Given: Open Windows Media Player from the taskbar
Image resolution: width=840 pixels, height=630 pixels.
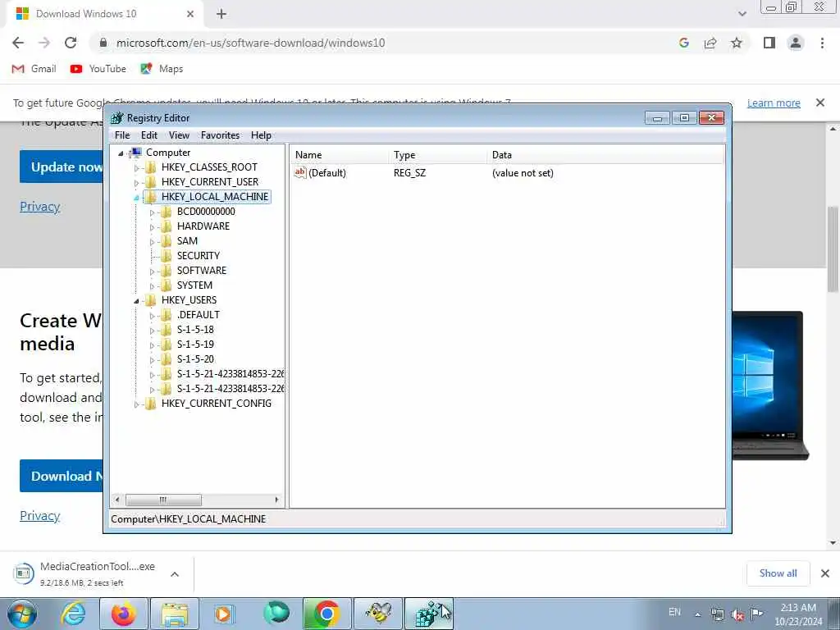Looking at the screenshot, I should [x=223, y=614].
